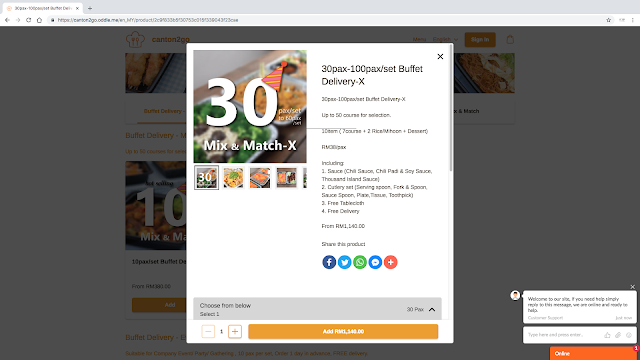Click the popup vertical scrollbar

coord(451,109)
